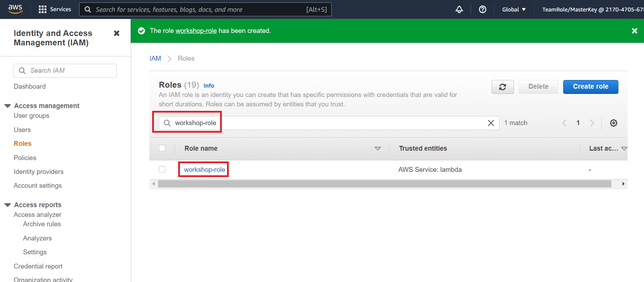Image resolution: width=644 pixels, height=282 pixels.
Task: Refresh the roles list
Action: point(503,87)
